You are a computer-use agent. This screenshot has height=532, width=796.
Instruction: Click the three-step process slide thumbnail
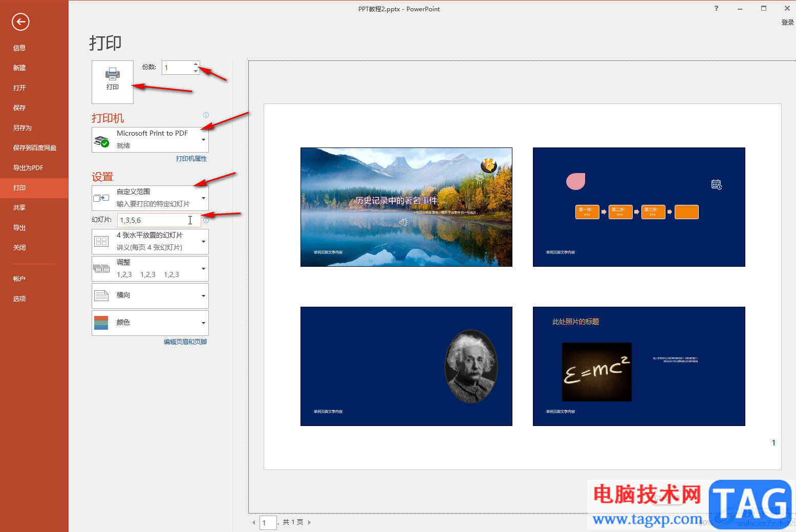(639, 207)
